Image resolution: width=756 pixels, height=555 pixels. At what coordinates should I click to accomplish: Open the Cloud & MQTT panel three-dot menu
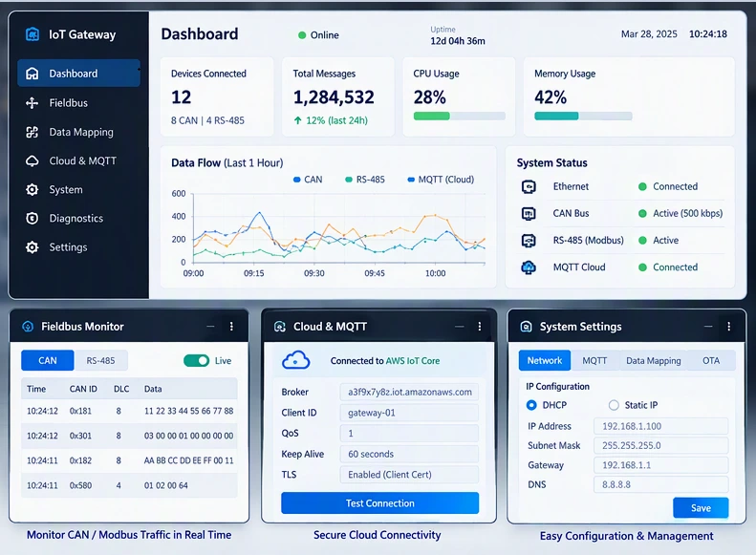point(479,326)
